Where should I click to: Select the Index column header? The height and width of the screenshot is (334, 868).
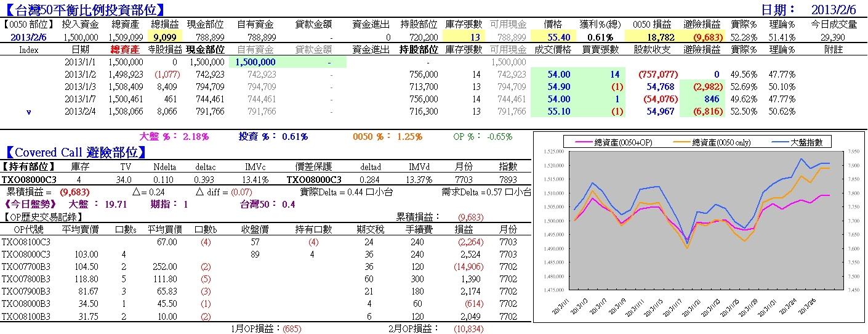pos(29,49)
